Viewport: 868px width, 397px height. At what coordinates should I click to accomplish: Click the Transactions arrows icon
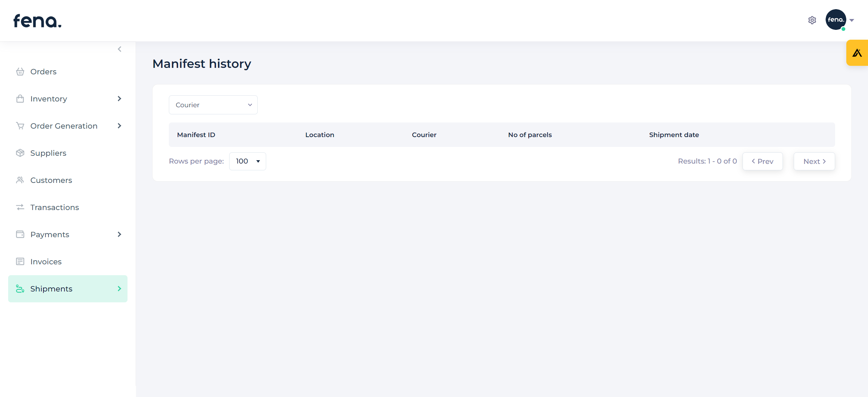point(20,207)
